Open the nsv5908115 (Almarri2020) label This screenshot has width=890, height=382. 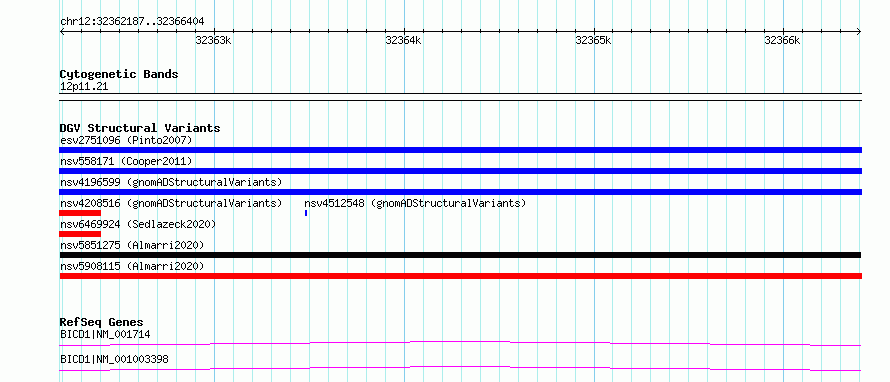tap(132, 266)
